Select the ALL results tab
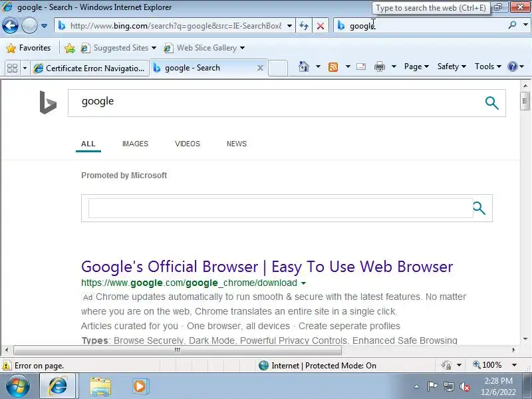This screenshot has width=532, height=399. click(88, 144)
